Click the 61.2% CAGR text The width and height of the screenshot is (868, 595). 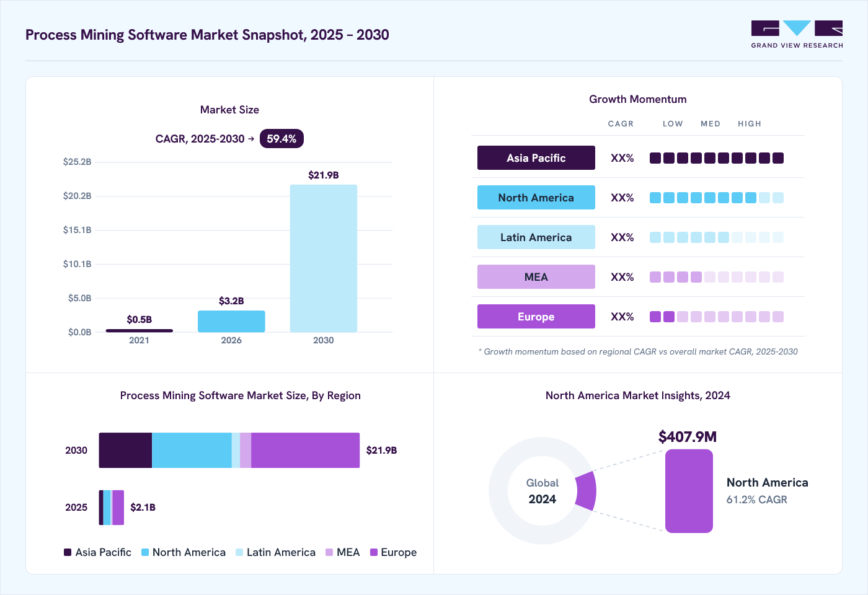(757, 500)
